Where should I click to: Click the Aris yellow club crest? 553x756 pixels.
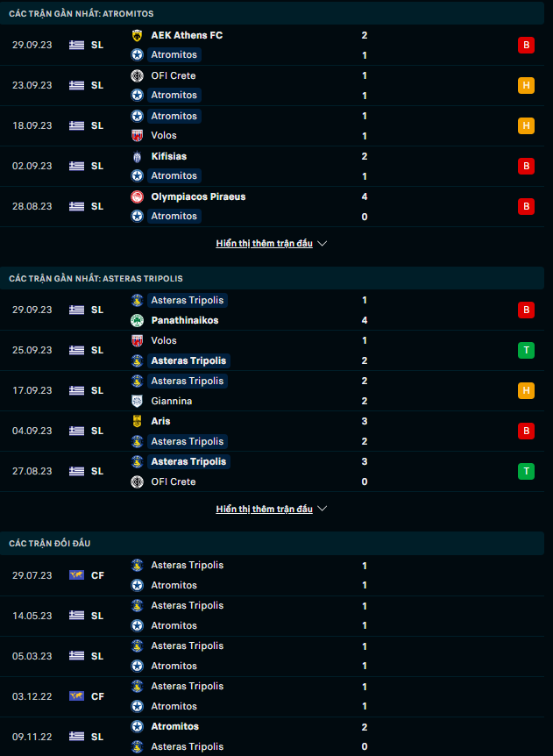click(137, 421)
